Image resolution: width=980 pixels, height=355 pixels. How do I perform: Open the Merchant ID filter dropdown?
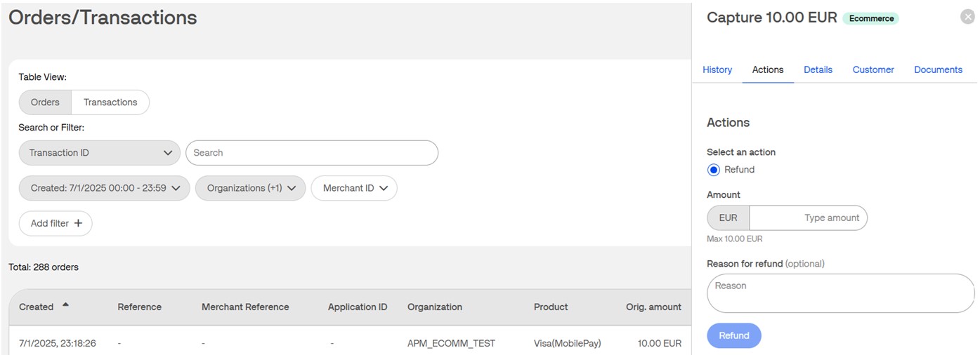[x=354, y=188]
